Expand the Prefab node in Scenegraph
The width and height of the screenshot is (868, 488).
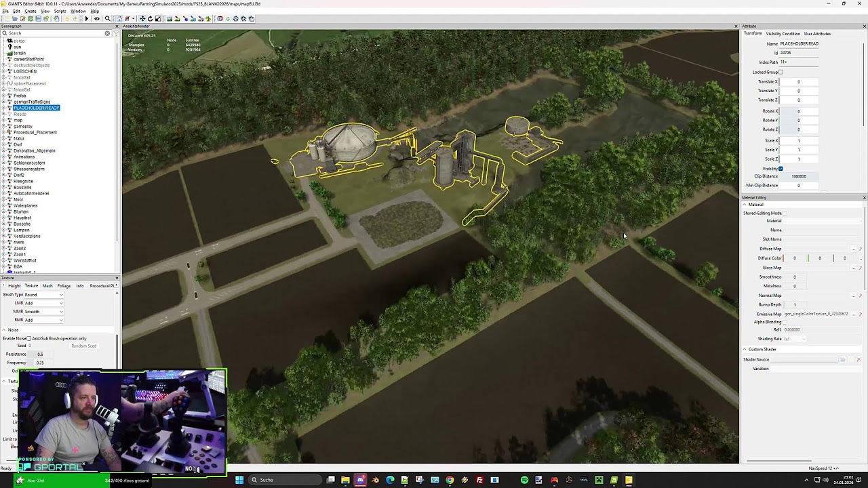coord(4,96)
